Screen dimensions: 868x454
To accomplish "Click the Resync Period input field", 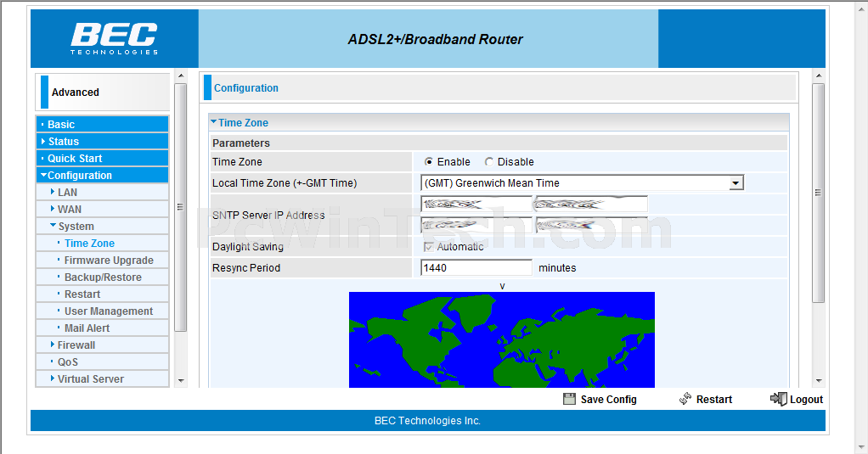I will tap(476, 268).
